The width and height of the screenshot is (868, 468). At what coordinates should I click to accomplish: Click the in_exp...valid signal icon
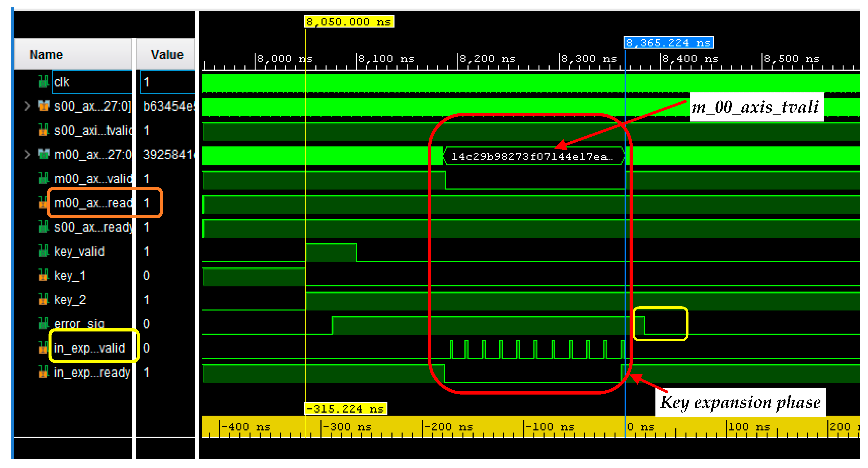(43, 348)
